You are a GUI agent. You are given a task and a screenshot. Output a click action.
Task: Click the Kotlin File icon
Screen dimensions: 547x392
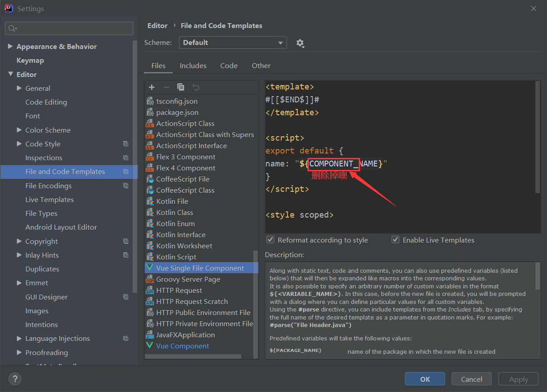(x=150, y=202)
